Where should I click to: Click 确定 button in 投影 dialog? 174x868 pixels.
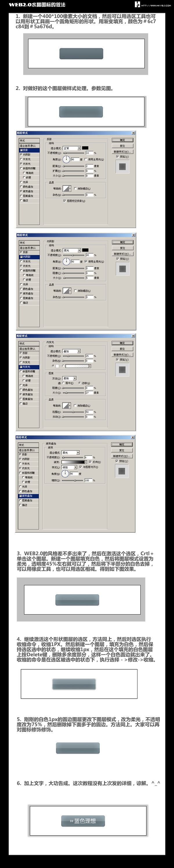[122, 140]
